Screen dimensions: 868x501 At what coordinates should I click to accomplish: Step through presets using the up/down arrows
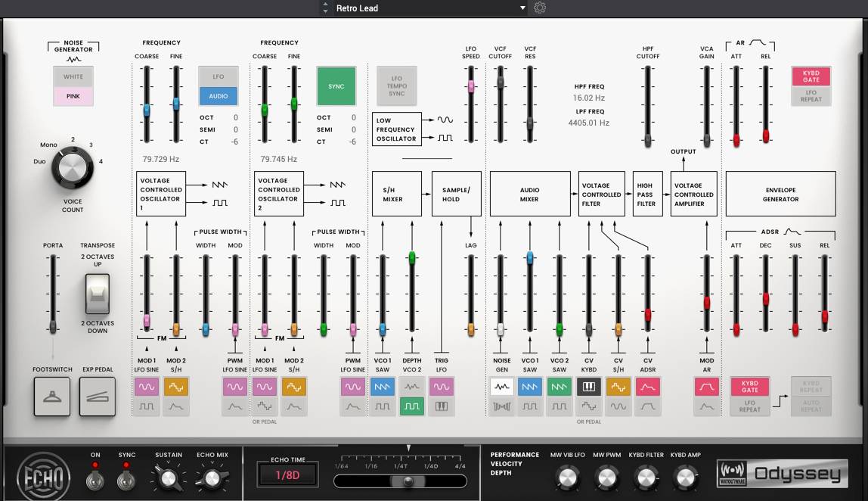pyautogui.click(x=327, y=8)
